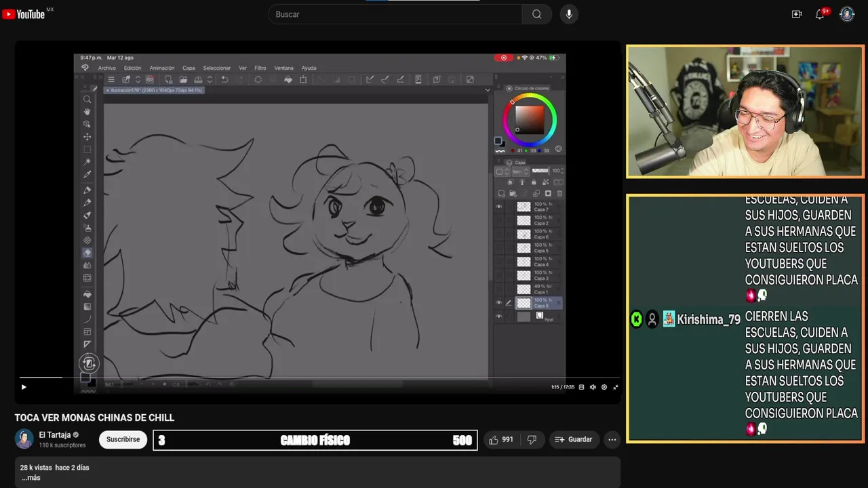This screenshot has height=488, width=868.
Task: Open the Archivo menu
Action: pyautogui.click(x=107, y=68)
